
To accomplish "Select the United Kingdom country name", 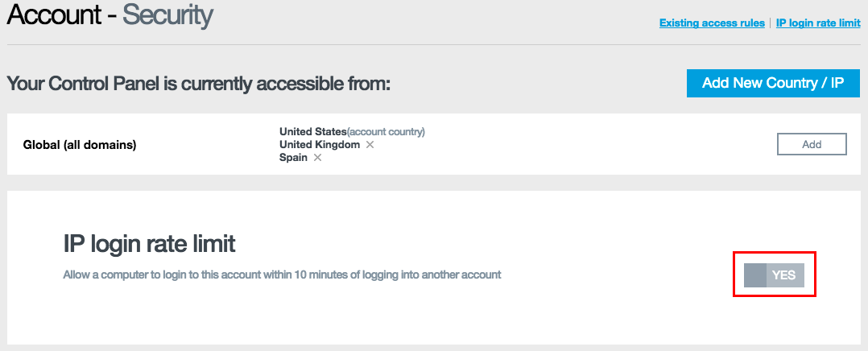I will pos(320,145).
